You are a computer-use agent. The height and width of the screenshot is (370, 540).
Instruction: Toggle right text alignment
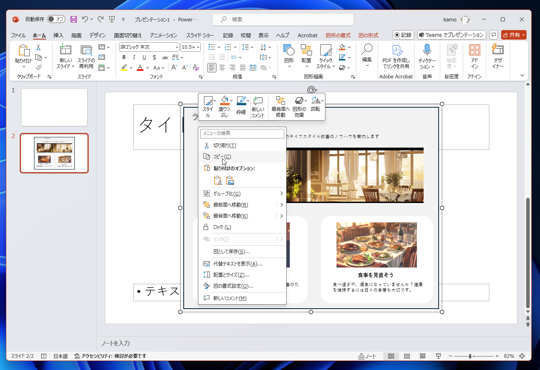232,68
